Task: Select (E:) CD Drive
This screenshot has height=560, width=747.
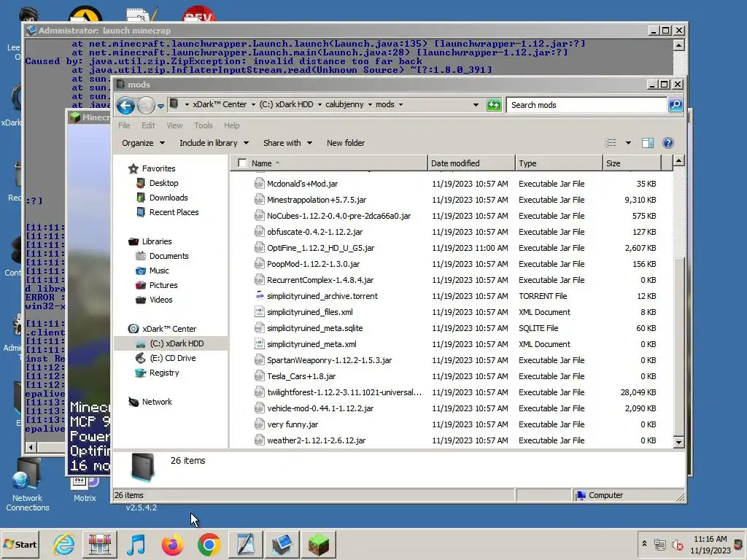Action: tap(172, 358)
